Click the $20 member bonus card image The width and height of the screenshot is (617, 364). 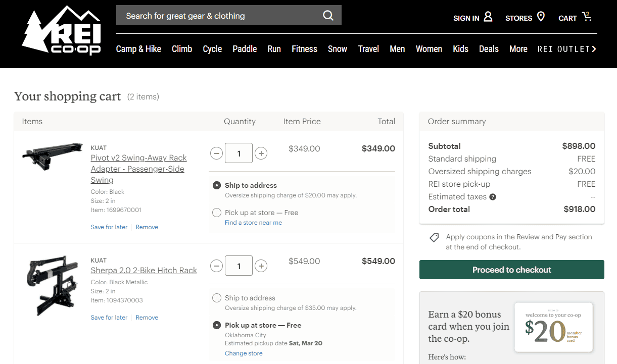click(x=553, y=328)
